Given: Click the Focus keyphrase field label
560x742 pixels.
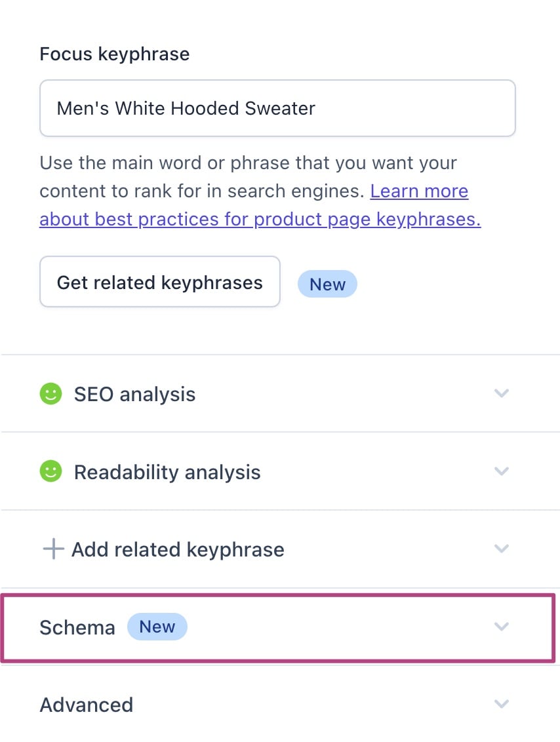Looking at the screenshot, I should (115, 54).
